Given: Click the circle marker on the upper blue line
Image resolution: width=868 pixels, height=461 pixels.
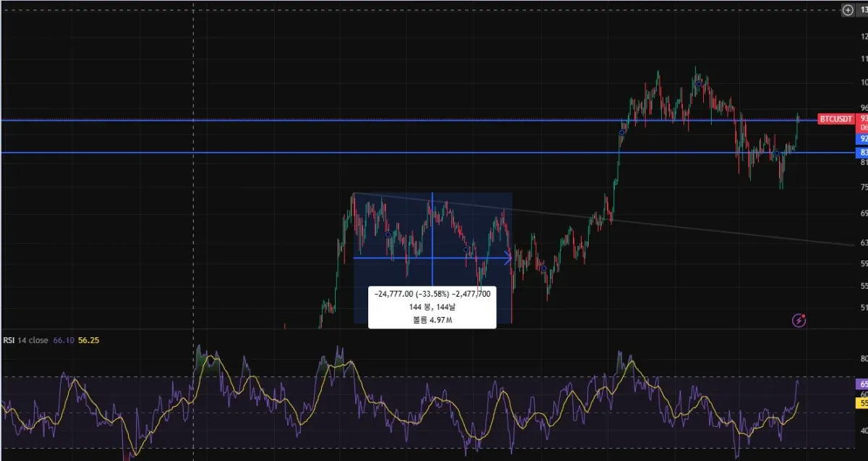Looking at the screenshot, I should click(x=621, y=132).
